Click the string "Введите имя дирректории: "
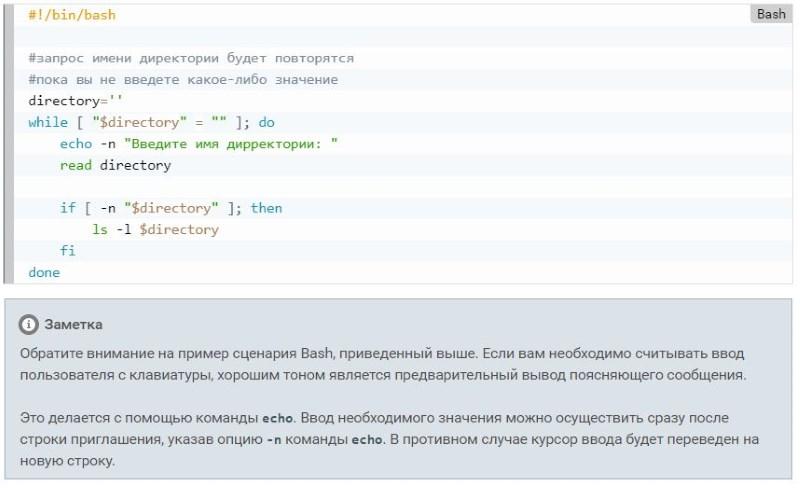This screenshot has width=800, height=488. click(231, 144)
